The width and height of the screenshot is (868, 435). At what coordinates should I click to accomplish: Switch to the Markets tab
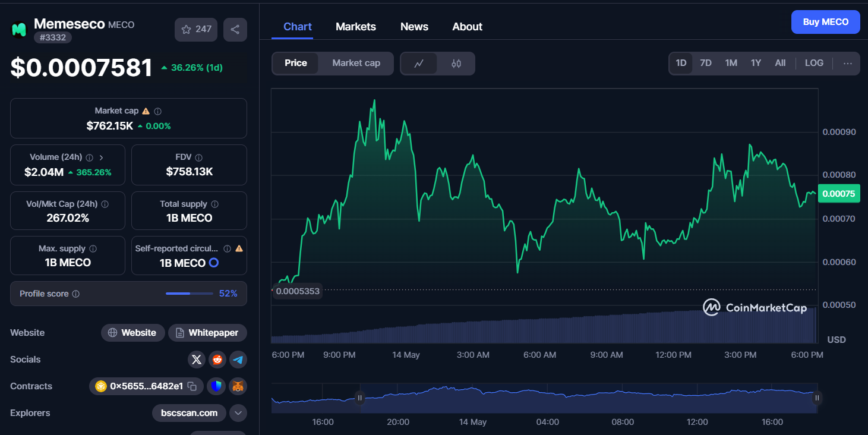tap(356, 27)
